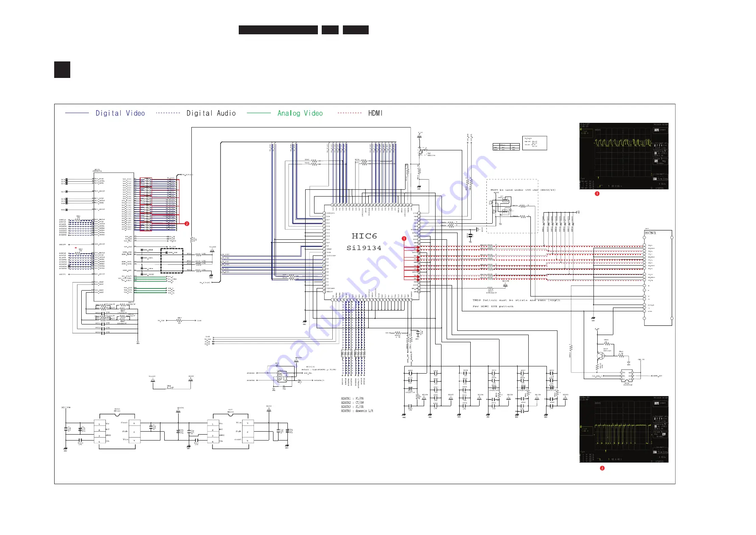The height and width of the screenshot is (535, 756).
Task: Click the "Digital Audio" legend label
Action: pyautogui.click(x=211, y=113)
